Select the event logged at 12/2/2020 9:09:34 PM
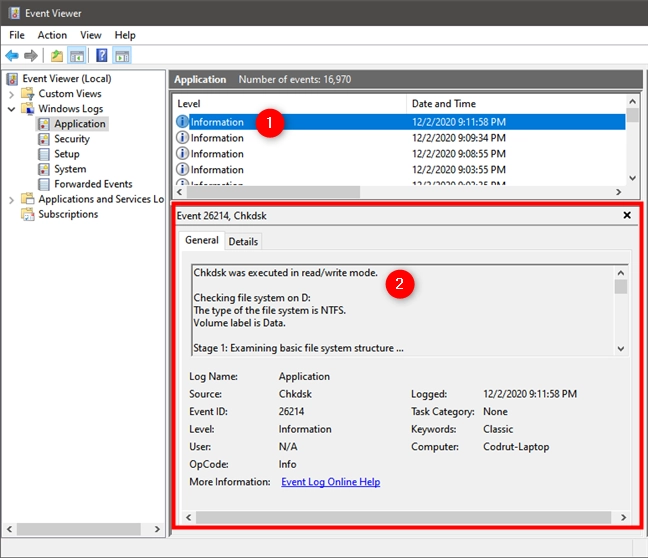Image resolution: width=648 pixels, height=558 pixels. click(400, 138)
